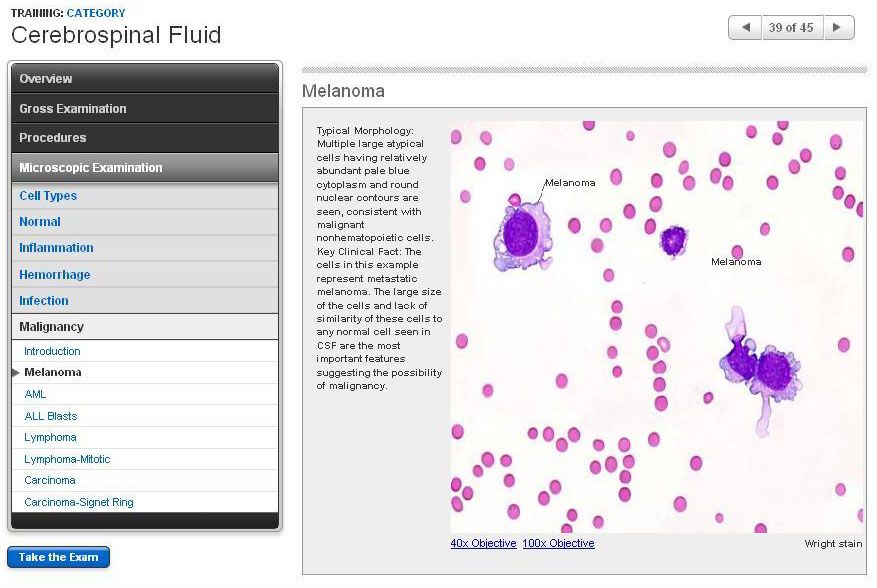This screenshot has height=588, width=877.
Task: Open the Cell Types subsection
Action: click(48, 196)
